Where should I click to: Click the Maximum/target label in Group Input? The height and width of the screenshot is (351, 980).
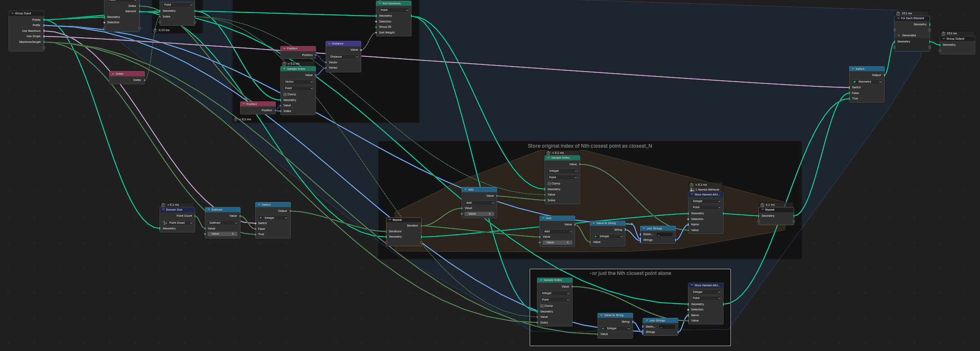30,42
